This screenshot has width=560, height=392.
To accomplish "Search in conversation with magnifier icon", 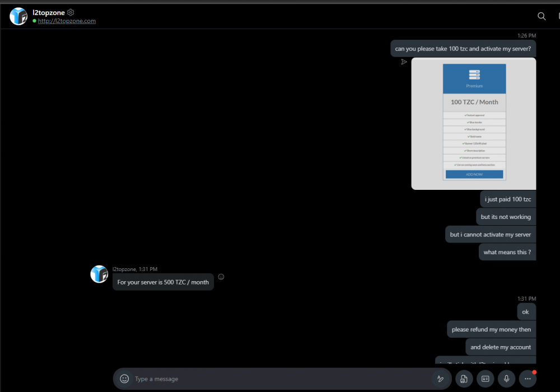I will point(542,16).
